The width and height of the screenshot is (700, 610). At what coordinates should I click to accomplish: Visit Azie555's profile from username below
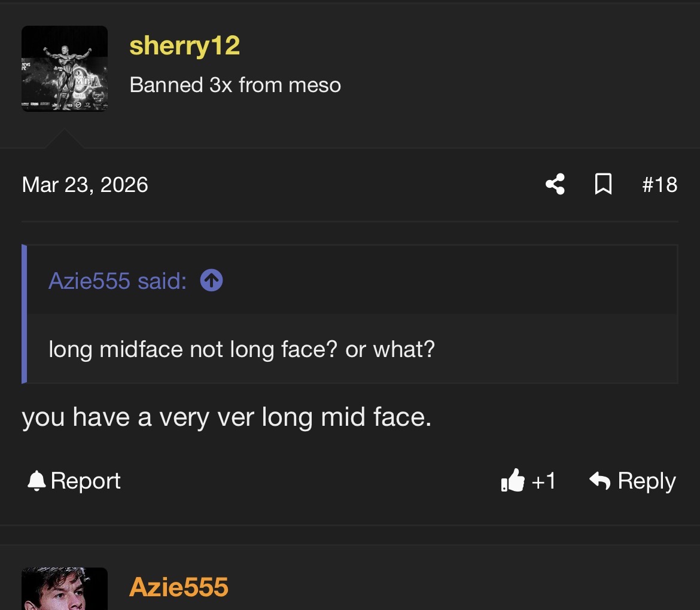178,587
